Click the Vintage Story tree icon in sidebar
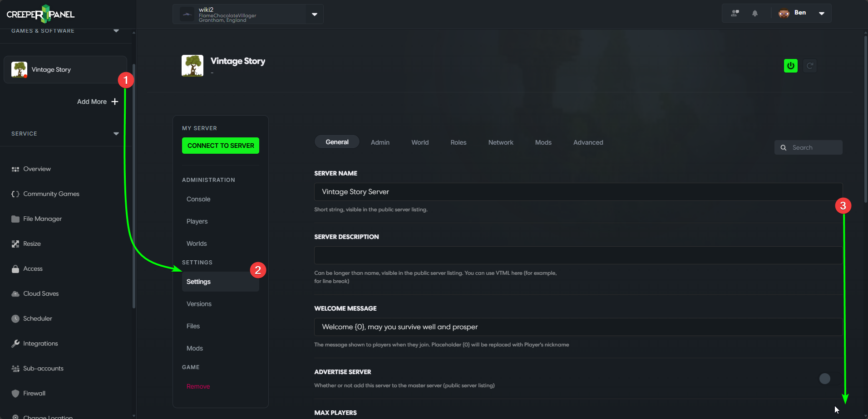The width and height of the screenshot is (868, 419). pos(19,69)
